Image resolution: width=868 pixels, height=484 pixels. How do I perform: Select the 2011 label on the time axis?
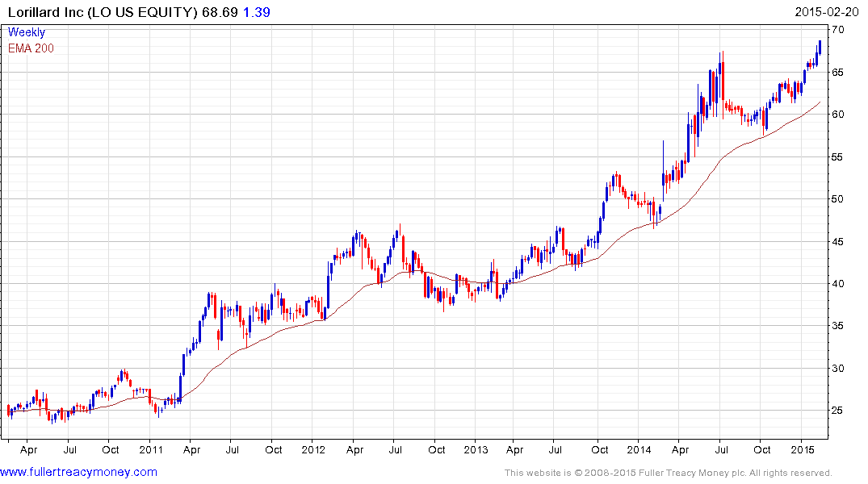(x=151, y=449)
